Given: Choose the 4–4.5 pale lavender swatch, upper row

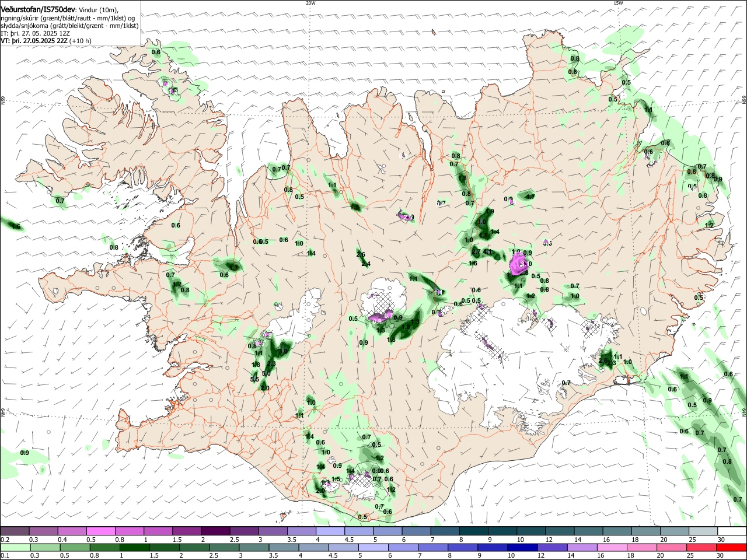Looking at the screenshot, I should pos(330,531).
